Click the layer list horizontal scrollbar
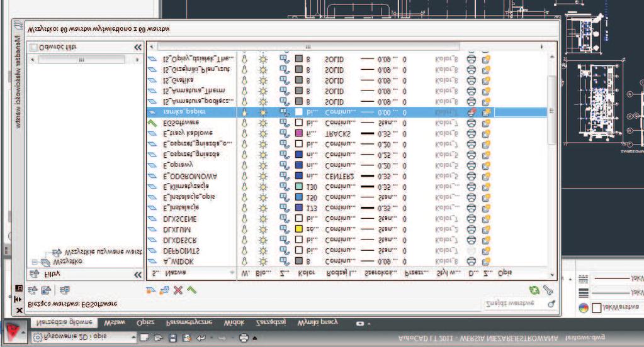 308,47
